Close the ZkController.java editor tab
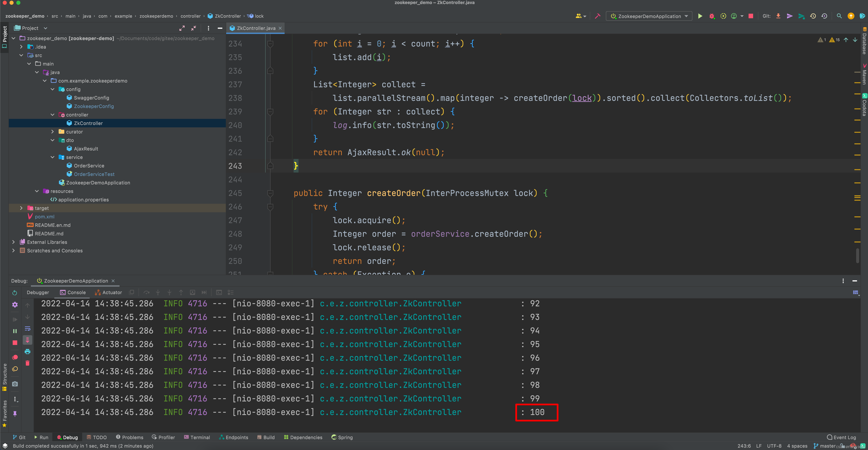868x450 pixels. coord(280,28)
